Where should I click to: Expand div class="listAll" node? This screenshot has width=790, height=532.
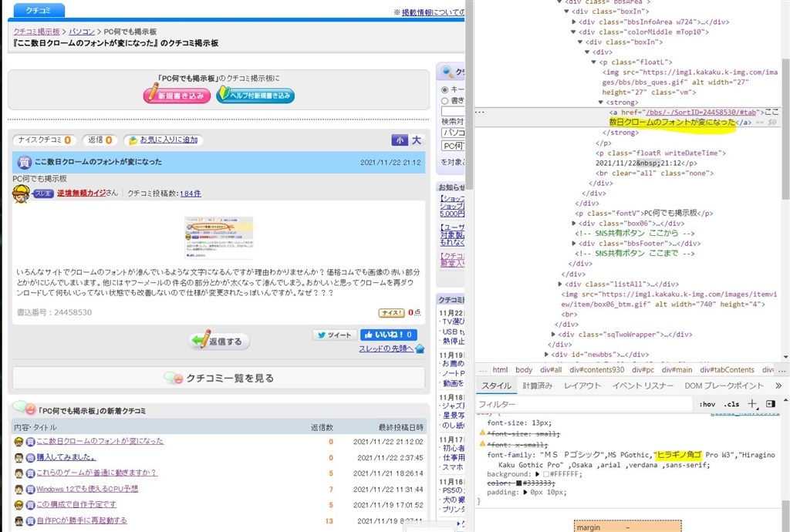[x=560, y=284]
